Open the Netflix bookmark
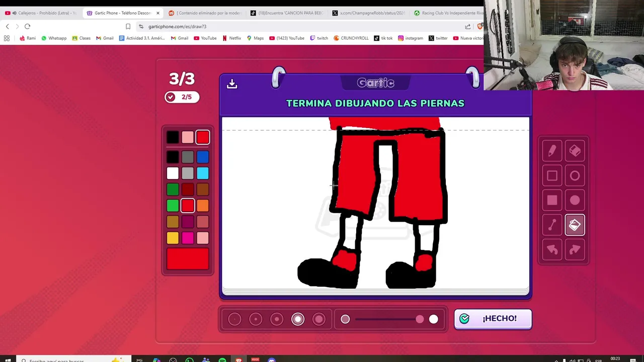The width and height of the screenshot is (644, 362). pos(232,38)
